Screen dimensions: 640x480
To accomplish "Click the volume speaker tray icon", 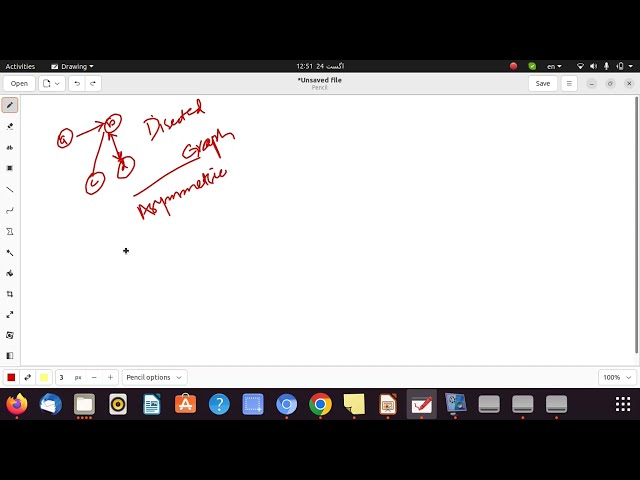I will [x=593, y=66].
